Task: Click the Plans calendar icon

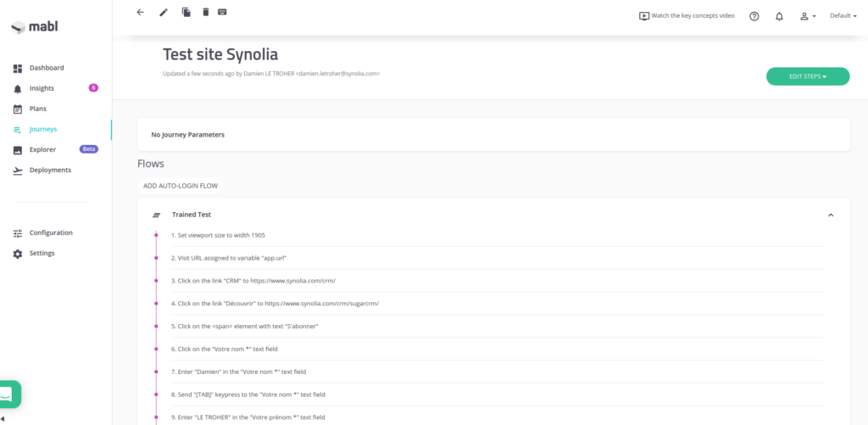Action: (x=18, y=109)
